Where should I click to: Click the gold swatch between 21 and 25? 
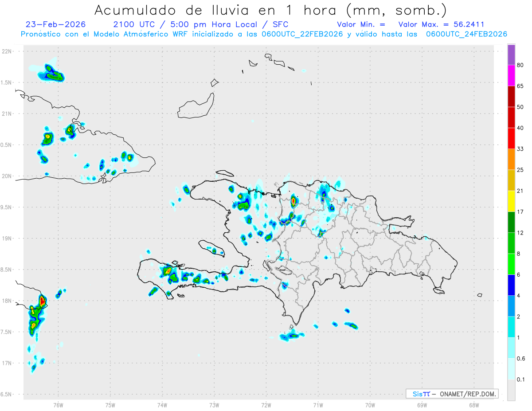point(511,180)
